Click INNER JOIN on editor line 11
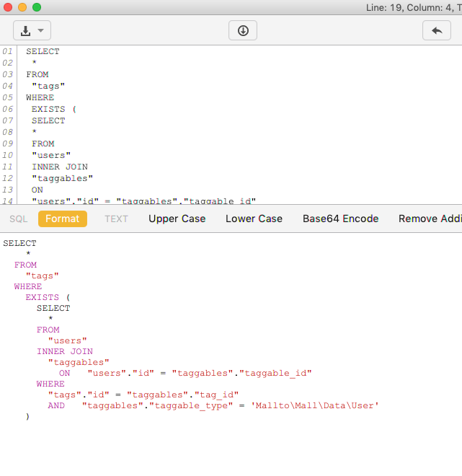Image resolution: width=462 pixels, height=476 pixels. pyautogui.click(x=60, y=167)
